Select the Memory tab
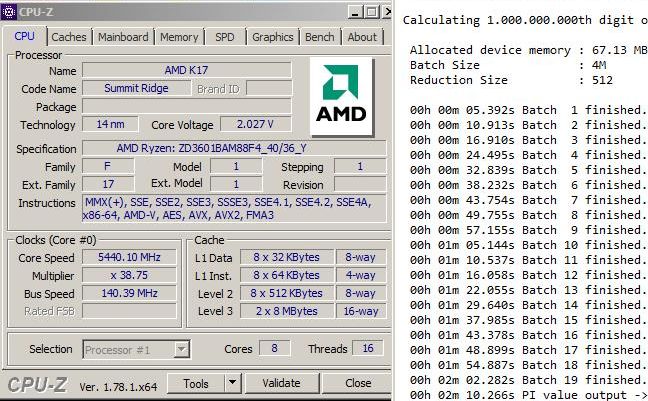The image size is (648, 401). [179, 37]
